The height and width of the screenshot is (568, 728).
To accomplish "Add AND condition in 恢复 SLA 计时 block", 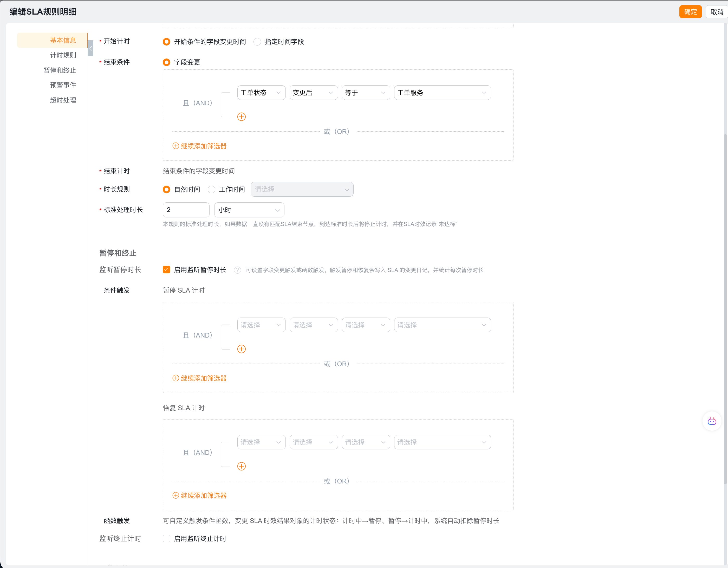I will tap(241, 466).
